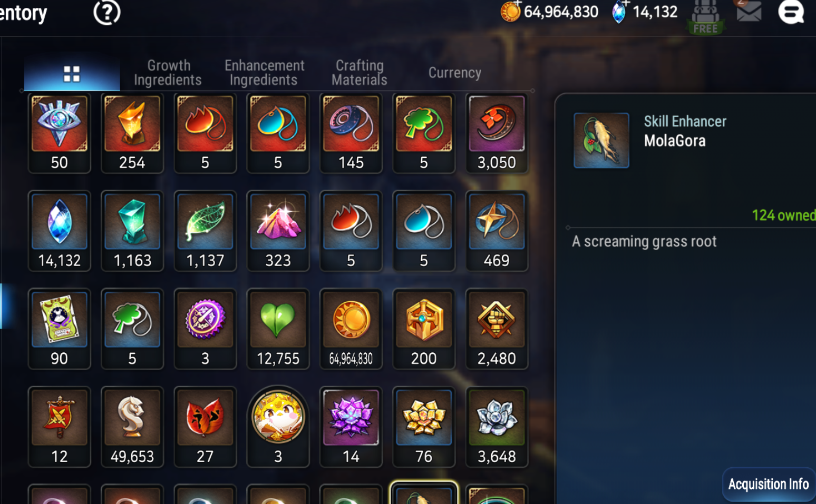
Task: Switch to the Crafting Materials tab
Action: (360, 73)
